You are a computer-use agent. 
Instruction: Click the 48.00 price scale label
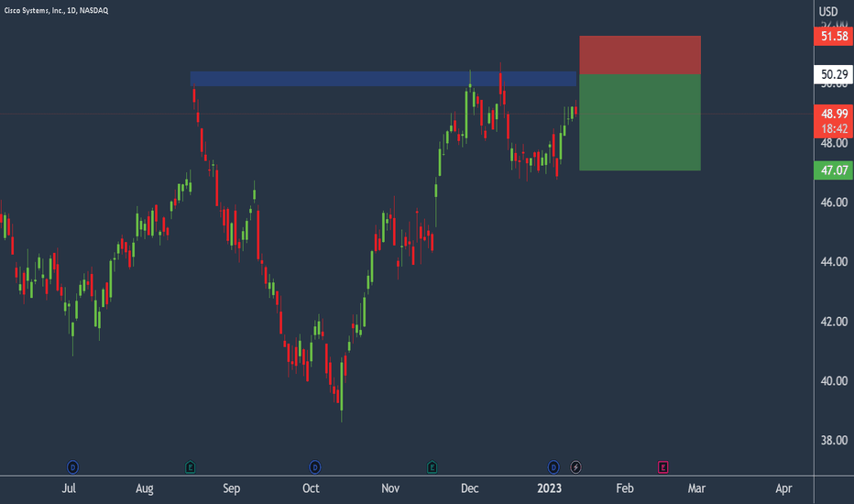tap(834, 143)
